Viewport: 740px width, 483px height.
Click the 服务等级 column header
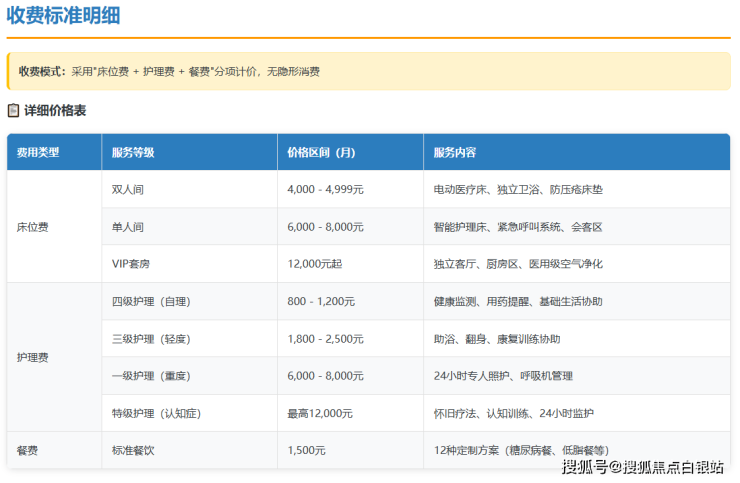[x=133, y=153]
